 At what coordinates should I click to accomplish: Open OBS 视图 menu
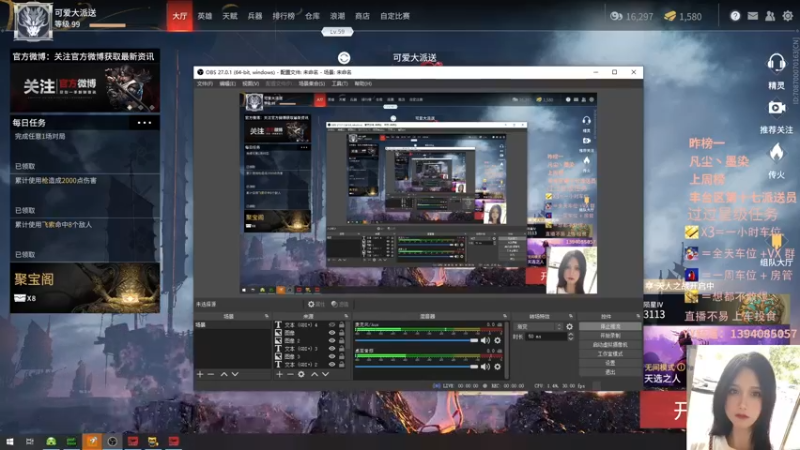(x=251, y=83)
